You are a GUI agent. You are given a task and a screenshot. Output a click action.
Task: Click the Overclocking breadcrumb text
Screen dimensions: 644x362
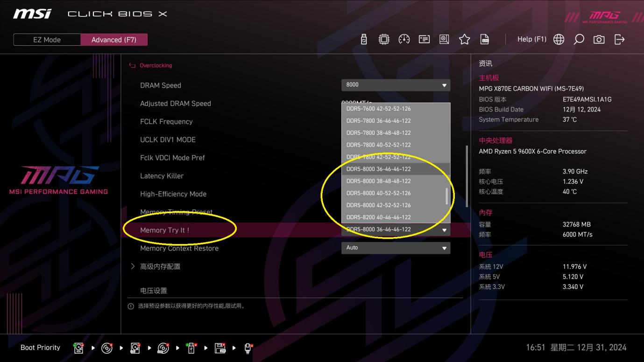(x=156, y=65)
